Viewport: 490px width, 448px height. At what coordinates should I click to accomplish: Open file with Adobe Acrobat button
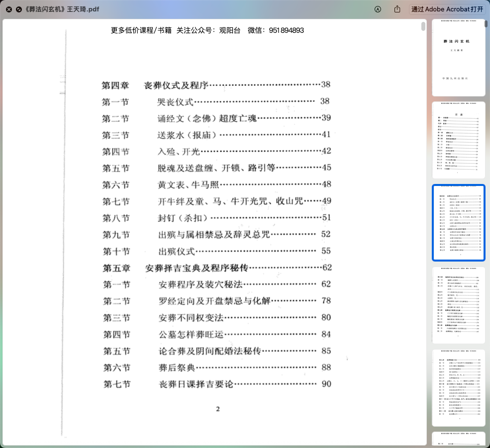pos(447,9)
